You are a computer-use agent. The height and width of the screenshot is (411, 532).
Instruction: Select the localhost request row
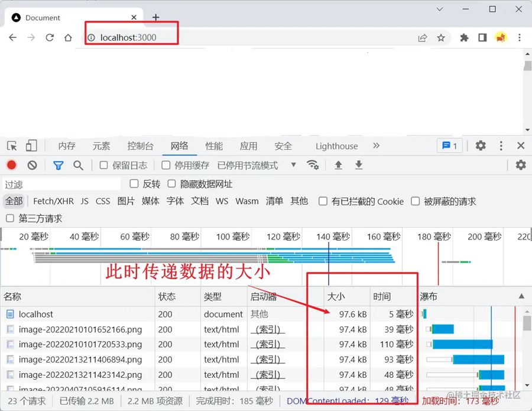[36, 314]
